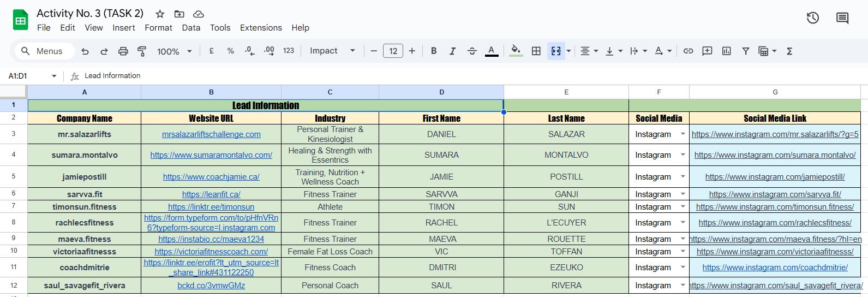Image resolution: width=868 pixels, height=297 pixels.
Task: Click the font size input field
Action: click(393, 51)
